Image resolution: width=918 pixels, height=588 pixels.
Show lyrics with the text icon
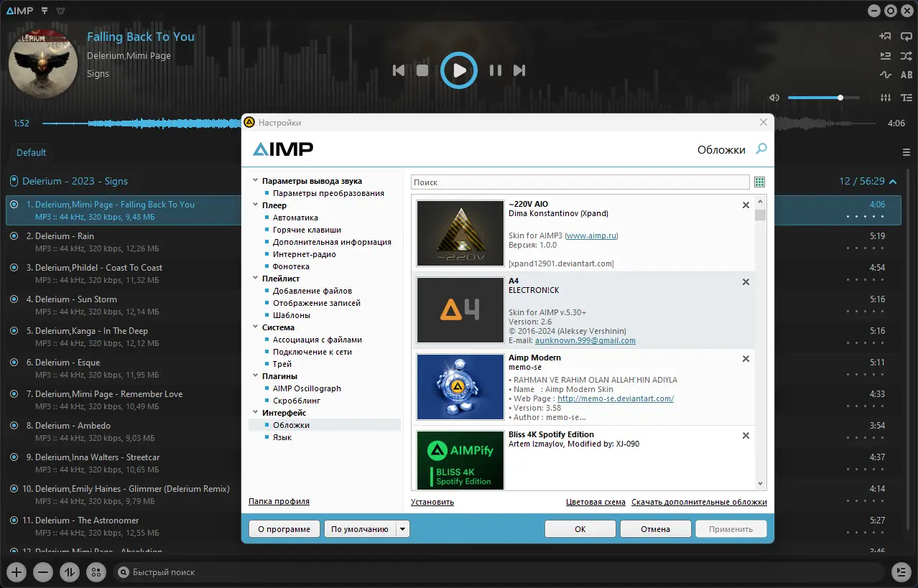tap(907, 98)
